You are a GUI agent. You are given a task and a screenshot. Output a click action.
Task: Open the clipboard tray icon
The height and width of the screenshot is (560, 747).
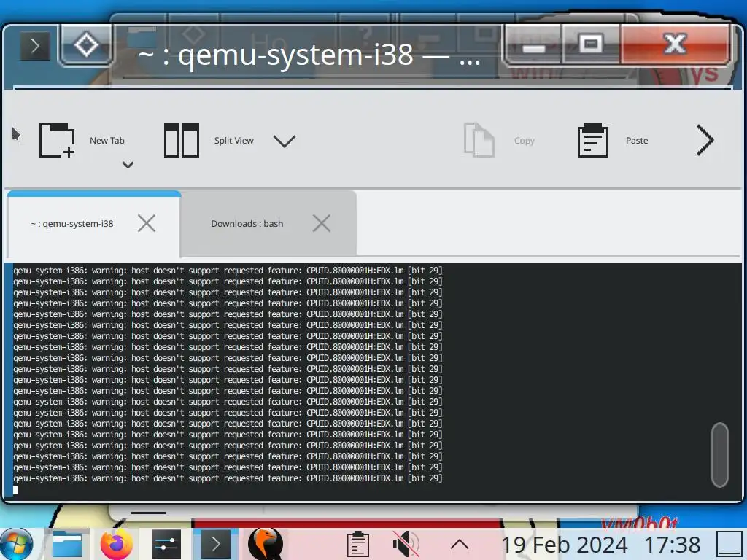click(x=357, y=544)
